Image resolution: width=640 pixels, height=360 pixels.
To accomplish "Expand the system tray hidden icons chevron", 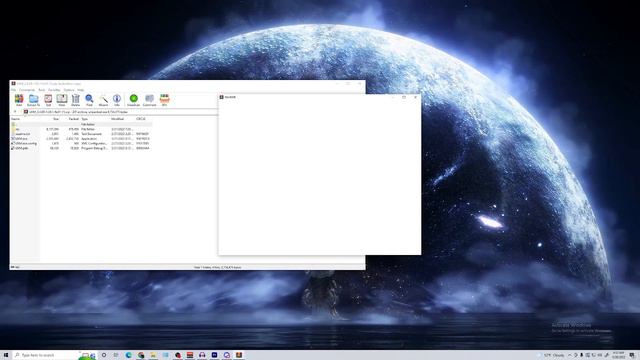I will coord(570,355).
